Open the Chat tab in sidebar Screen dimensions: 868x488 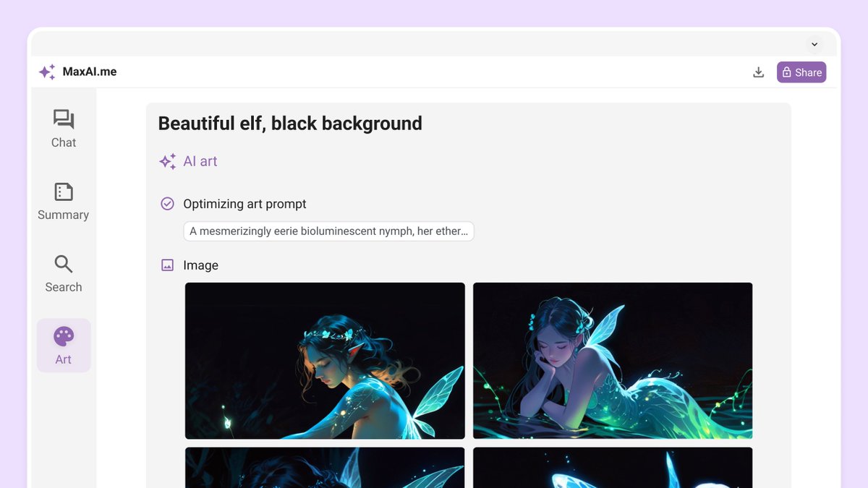[x=64, y=129]
